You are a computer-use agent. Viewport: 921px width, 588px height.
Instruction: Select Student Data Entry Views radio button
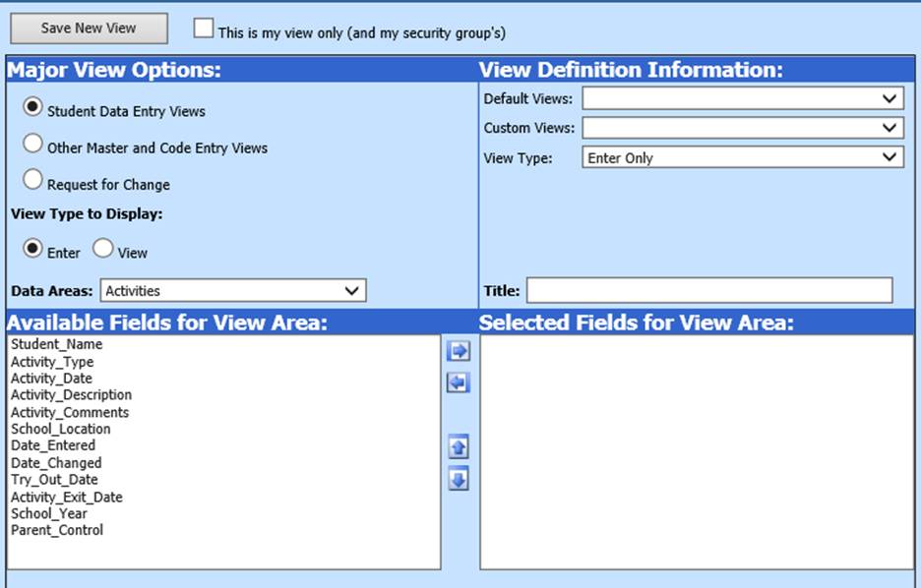33,108
